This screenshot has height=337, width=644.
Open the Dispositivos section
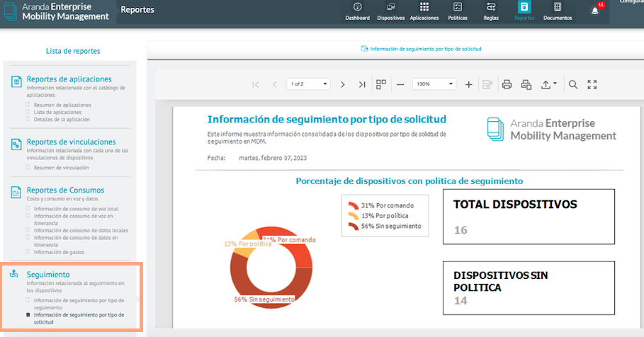390,11
